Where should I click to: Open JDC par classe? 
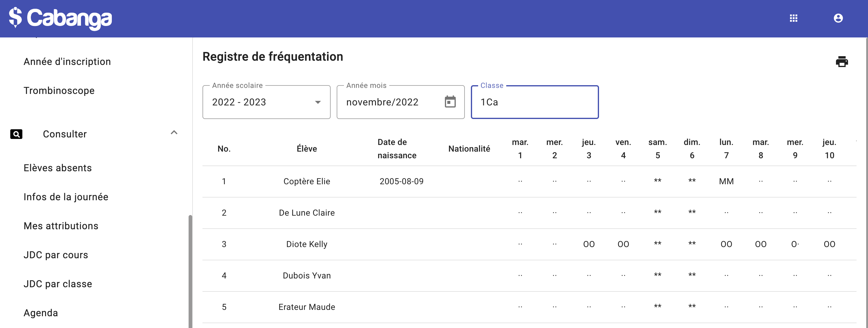point(58,284)
